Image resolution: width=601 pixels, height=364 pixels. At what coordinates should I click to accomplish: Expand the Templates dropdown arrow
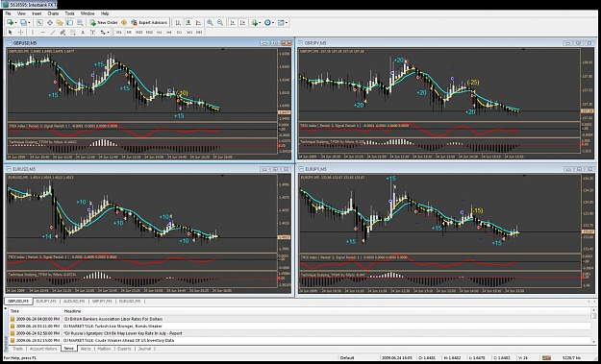(287, 23)
